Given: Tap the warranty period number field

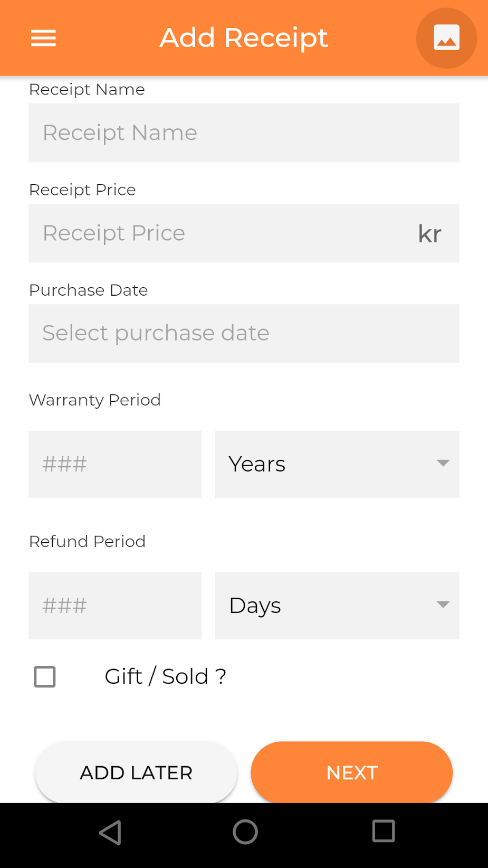Looking at the screenshot, I should click(x=115, y=464).
